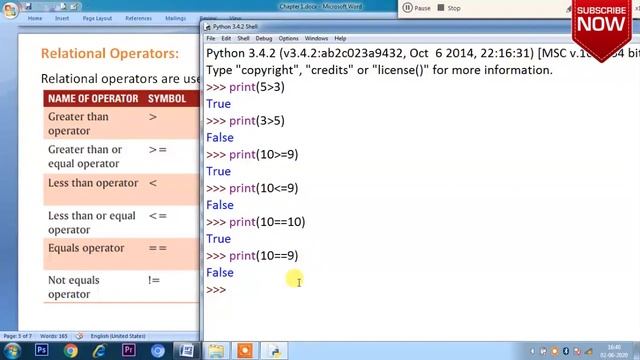This screenshot has width=640, height=360.
Task: Click the orange circle tray icon
Action: click(x=554, y=351)
